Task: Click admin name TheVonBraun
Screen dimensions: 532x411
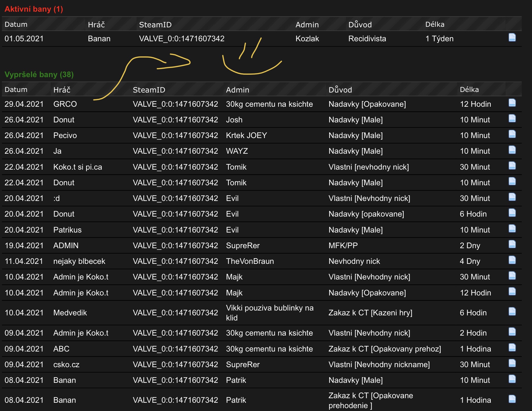Action: click(x=249, y=261)
